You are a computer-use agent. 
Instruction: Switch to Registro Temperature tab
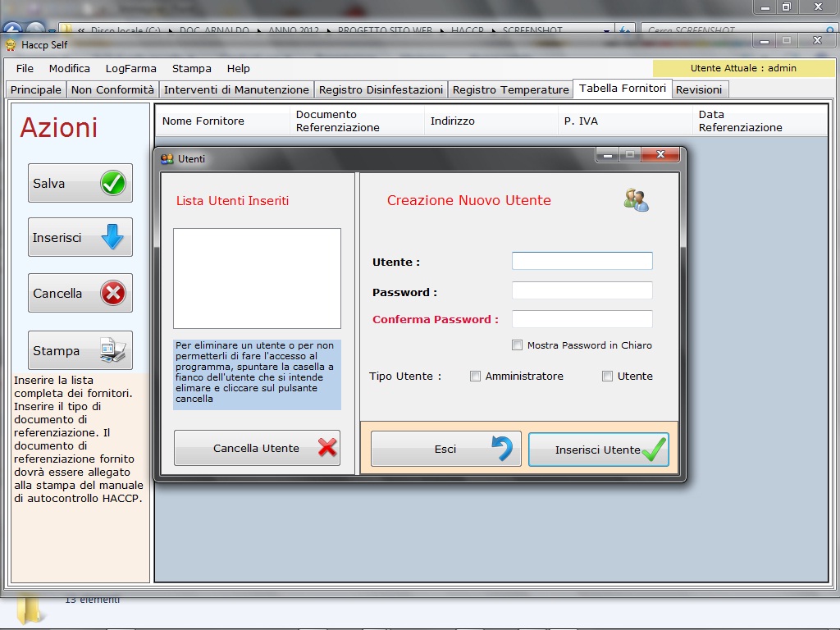tap(510, 89)
